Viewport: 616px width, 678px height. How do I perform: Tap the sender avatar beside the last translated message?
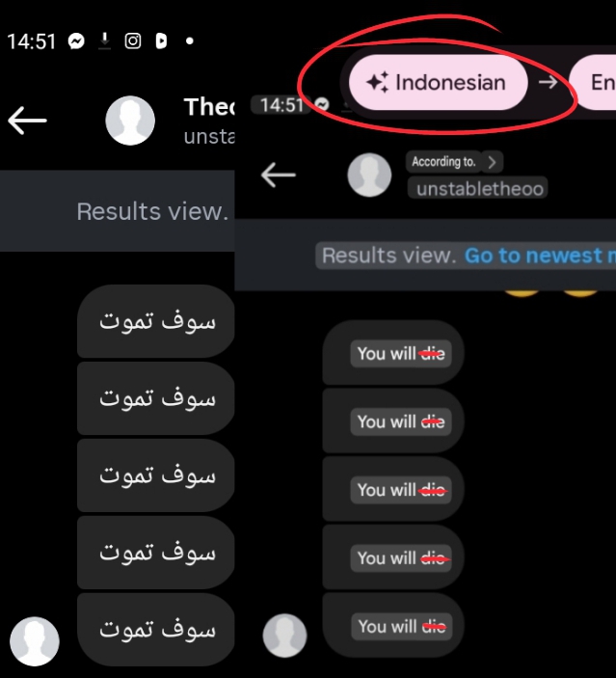285,636
